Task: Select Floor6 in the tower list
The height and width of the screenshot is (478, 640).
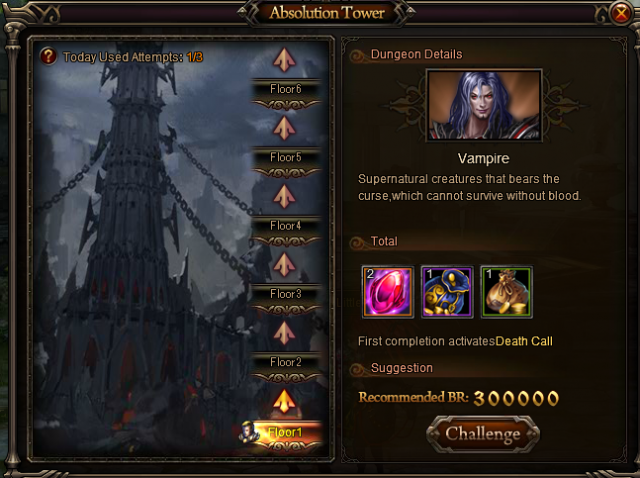Action: pyautogui.click(x=286, y=94)
